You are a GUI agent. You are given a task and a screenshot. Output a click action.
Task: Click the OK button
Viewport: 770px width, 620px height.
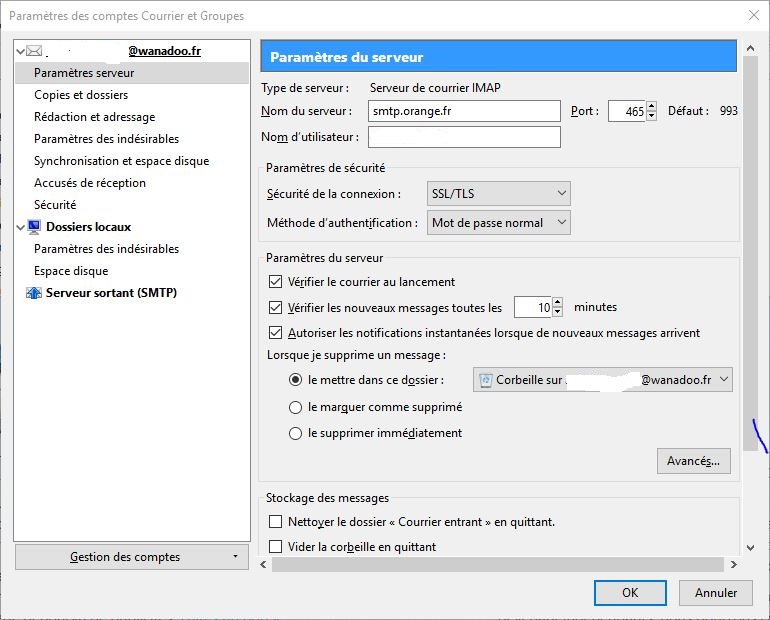tap(630, 593)
